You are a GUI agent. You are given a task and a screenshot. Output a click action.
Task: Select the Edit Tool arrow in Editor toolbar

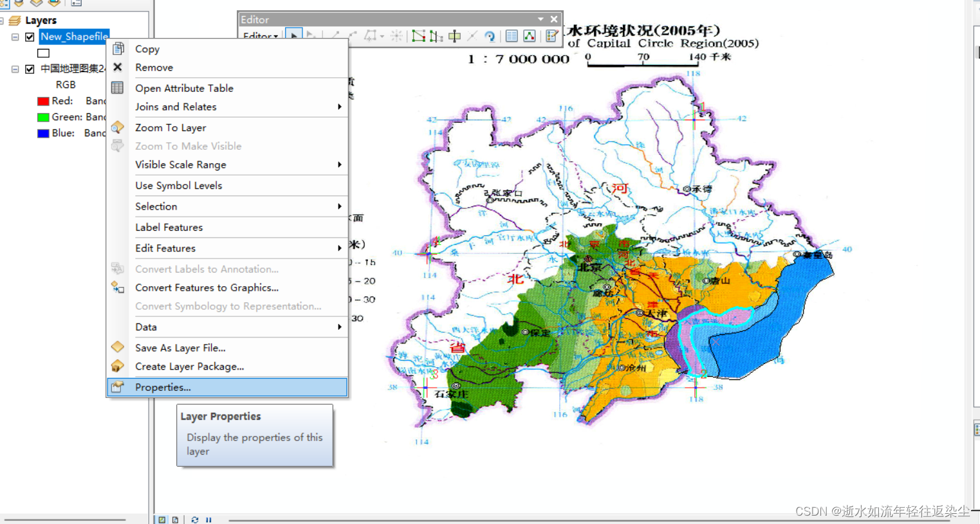pyautogui.click(x=293, y=35)
